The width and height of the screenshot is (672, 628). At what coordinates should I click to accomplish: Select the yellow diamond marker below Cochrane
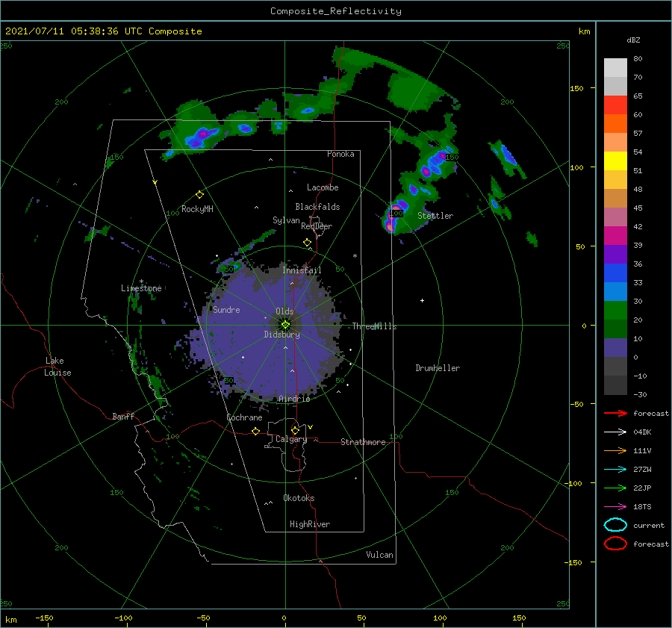click(x=256, y=431)
